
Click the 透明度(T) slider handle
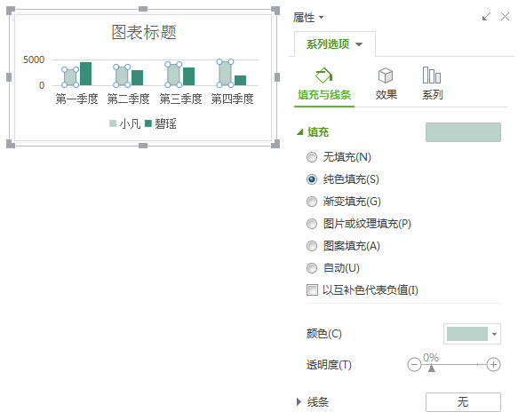[x=432, y=368]
